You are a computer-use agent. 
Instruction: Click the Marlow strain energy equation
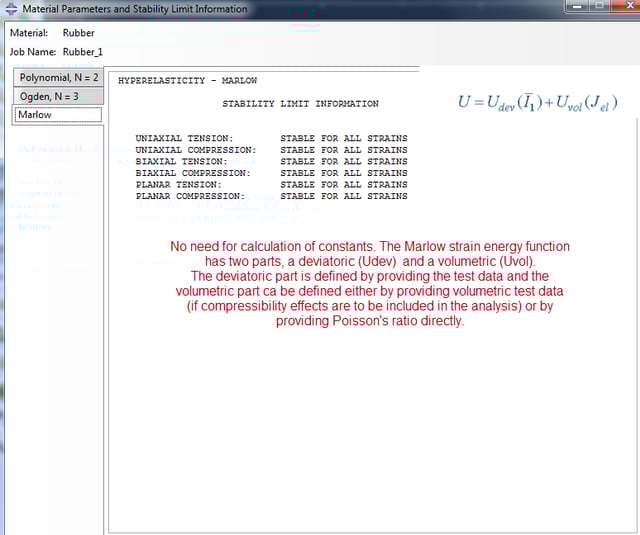coord(538,102)
